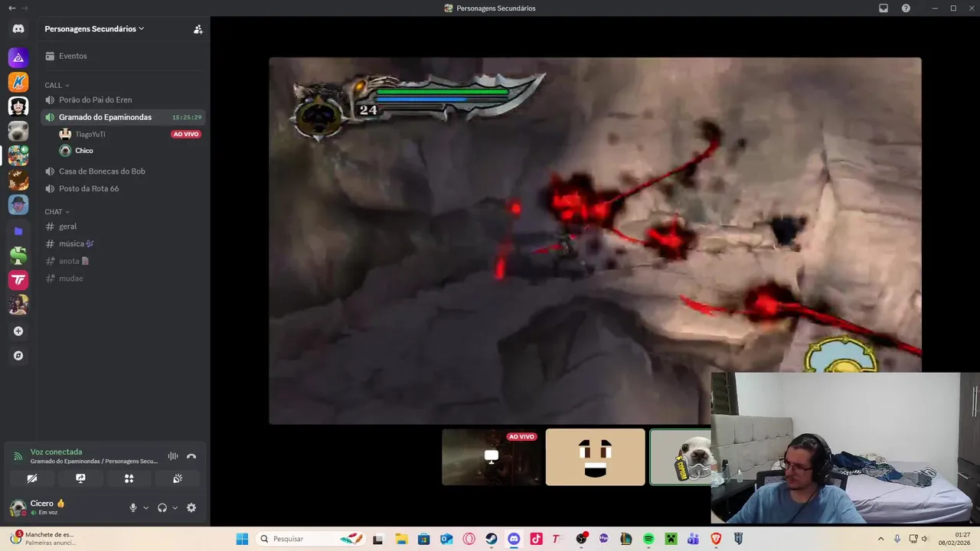The image size is (980, 551).
Task: Open the anota text channel
Action: 122,261
